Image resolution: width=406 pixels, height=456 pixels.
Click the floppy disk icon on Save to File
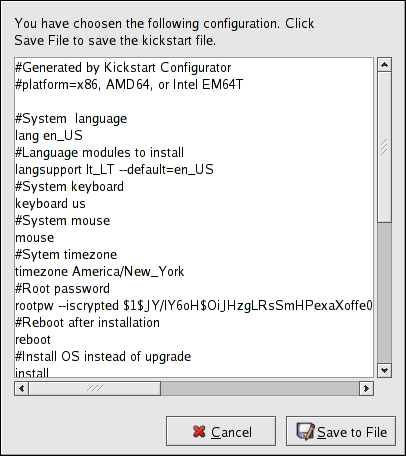[305, 431]
